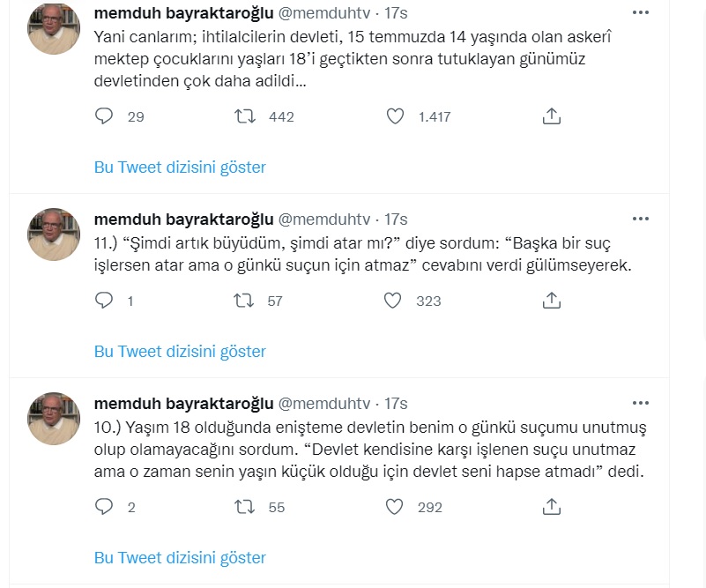Image resolution: width=706 pixels, height=588 pixels.
Task: Open memduh bayraktaroğlu avatar on first tweet
Action: [x=54, y=29]
